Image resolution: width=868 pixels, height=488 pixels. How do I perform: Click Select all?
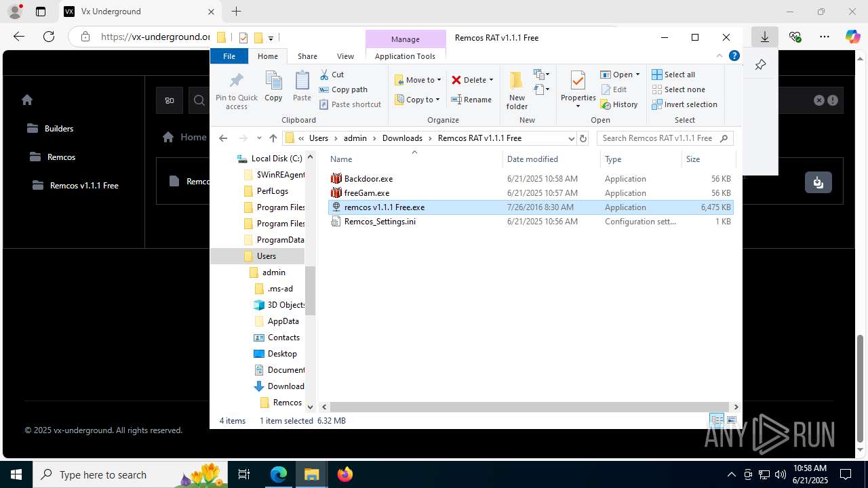pyautogui.click(x=673, y=75)
